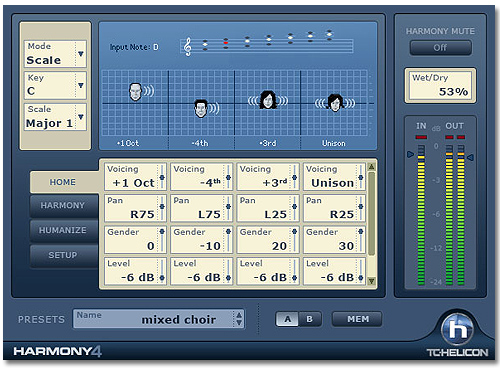This screenshot has height=370, width=500.
Task: Click the IN input level meter
Action: [421, 215]
